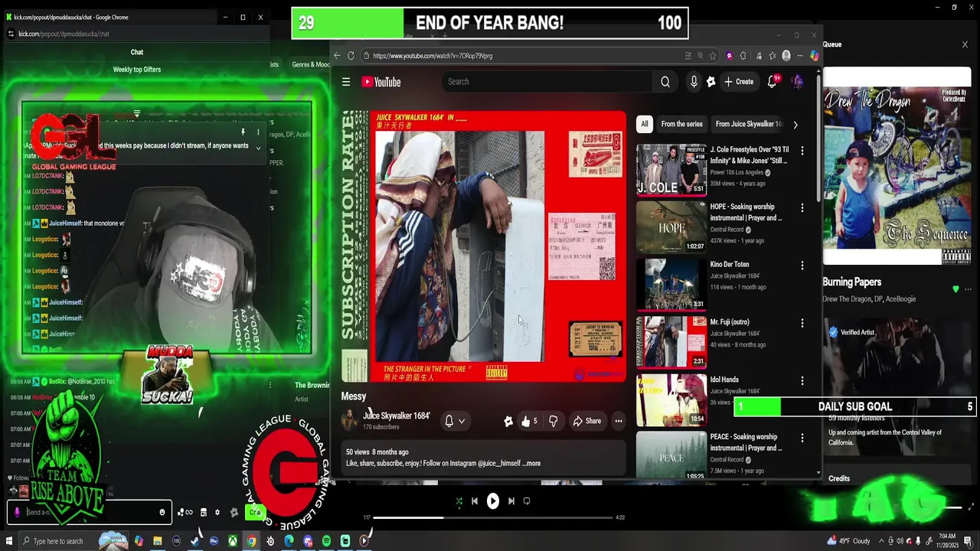Open the Genres & Mood tab
The height and width of the screenshot is (551, 980).
[310, 64]
